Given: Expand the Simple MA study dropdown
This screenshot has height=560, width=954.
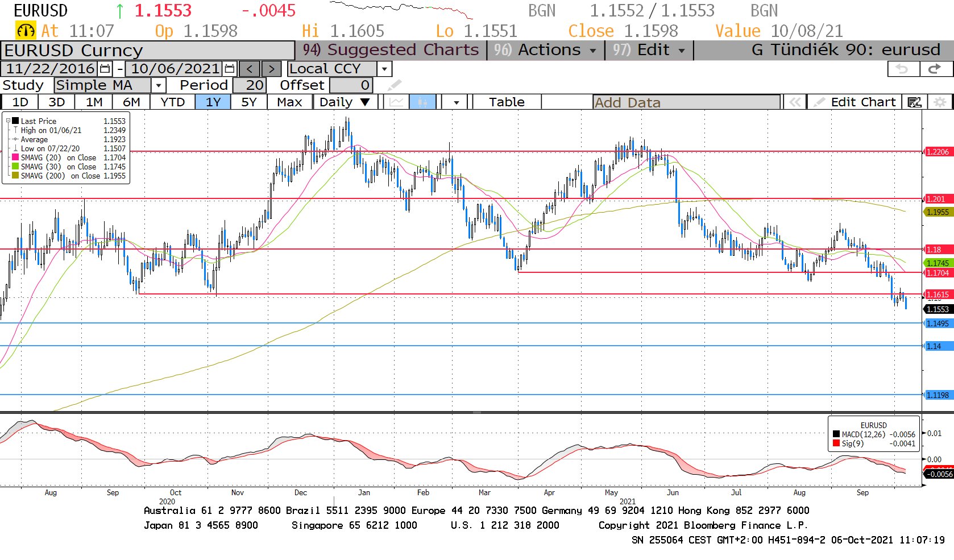Looking at the screenshot, I should coord(159,85).
